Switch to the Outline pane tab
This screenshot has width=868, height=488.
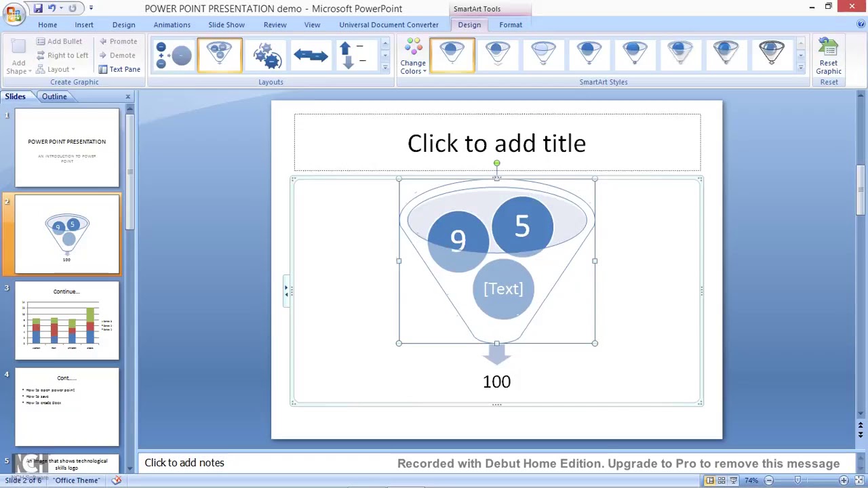(x=54, y=96)
